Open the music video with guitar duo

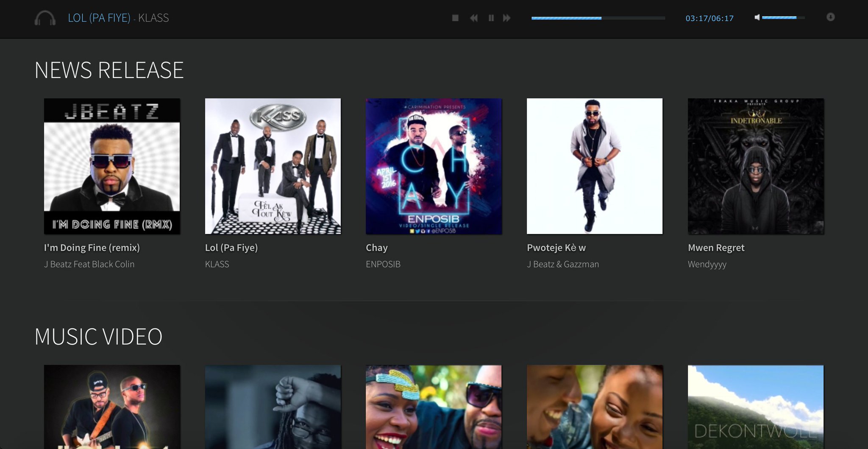(x=112, y=407)
